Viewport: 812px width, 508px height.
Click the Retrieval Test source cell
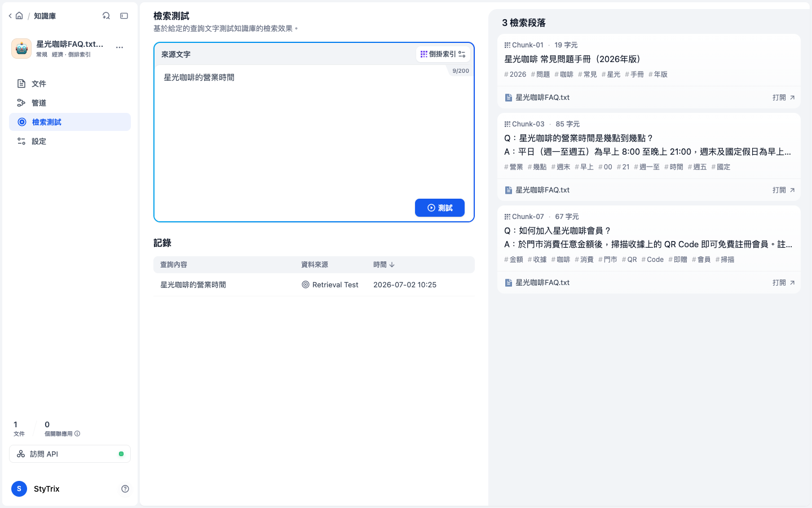click(330, 285)
